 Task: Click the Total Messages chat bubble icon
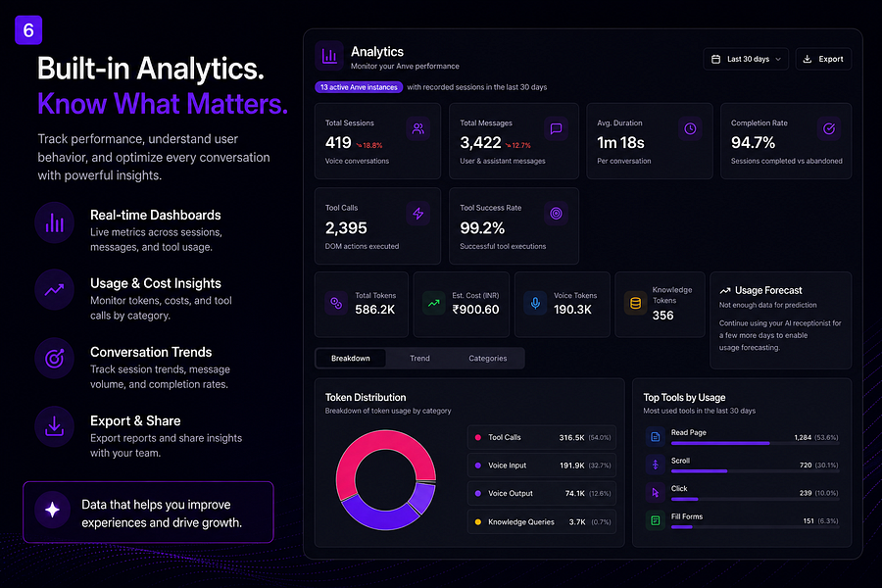(x=556, y=128)
